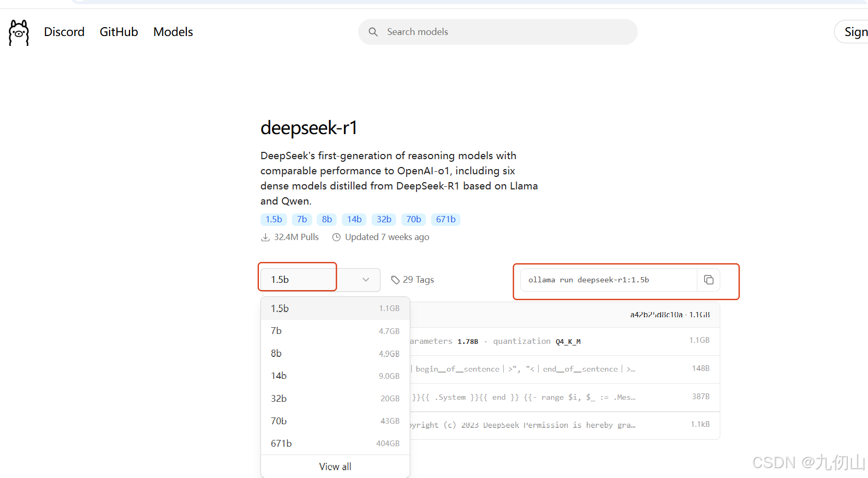The image size is (868, 478).
Task: Choose 1.5b 1.1GB from dropdown list
Action: pos(335,308)
